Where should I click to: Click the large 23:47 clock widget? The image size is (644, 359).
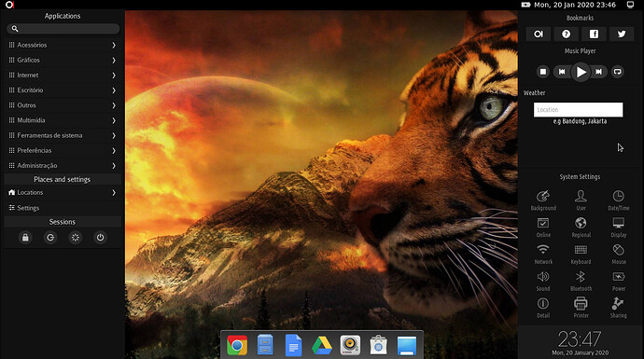580,339
